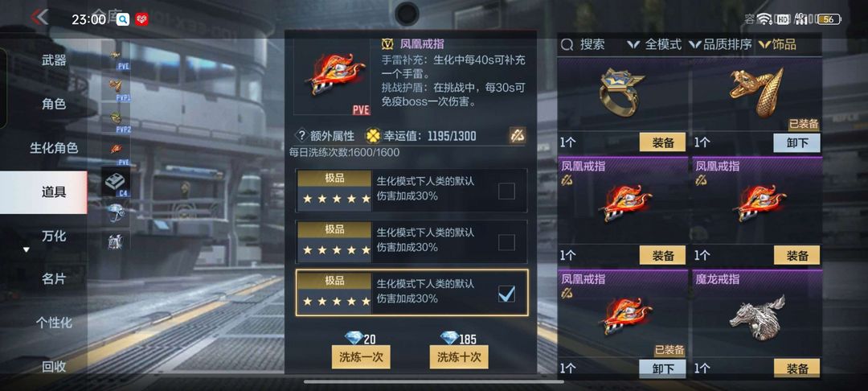Tap the gold refine icon beside luck value
Image resolution: width=868 pixels, height=391 pixels.
point(518,136)
